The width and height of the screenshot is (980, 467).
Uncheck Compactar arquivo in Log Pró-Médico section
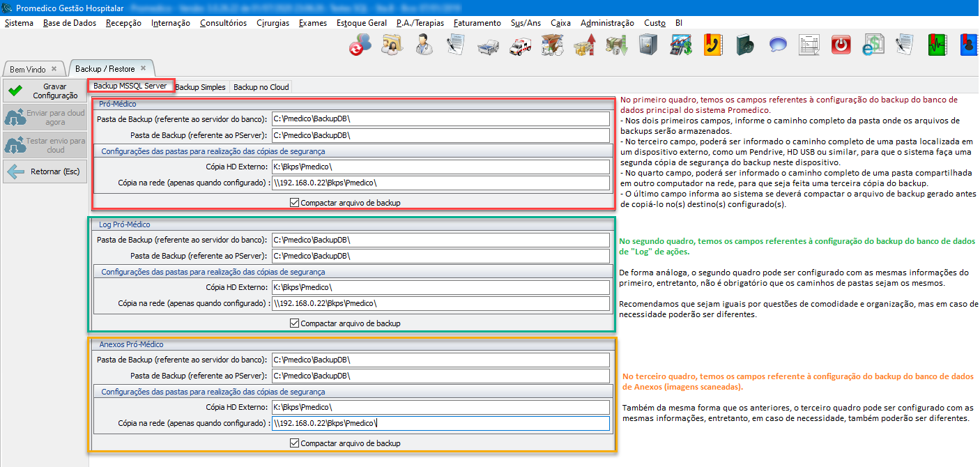[294, 323]
